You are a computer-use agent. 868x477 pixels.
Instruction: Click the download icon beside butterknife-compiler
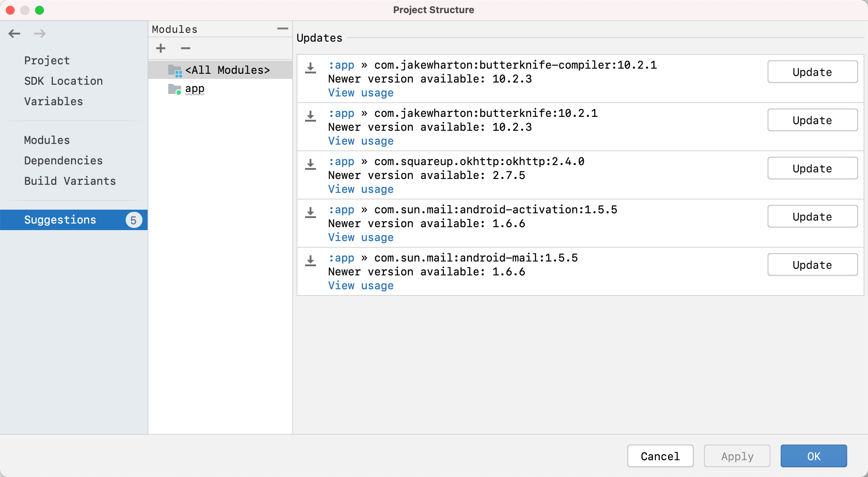point(310,68)
